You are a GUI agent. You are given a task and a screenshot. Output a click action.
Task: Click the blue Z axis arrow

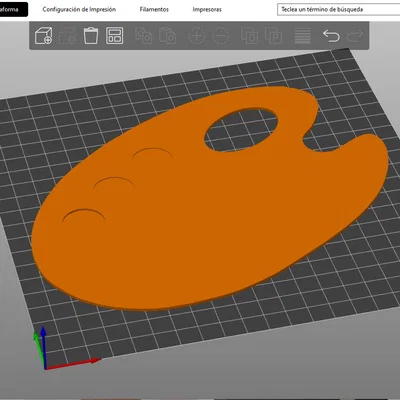(43, 347)
